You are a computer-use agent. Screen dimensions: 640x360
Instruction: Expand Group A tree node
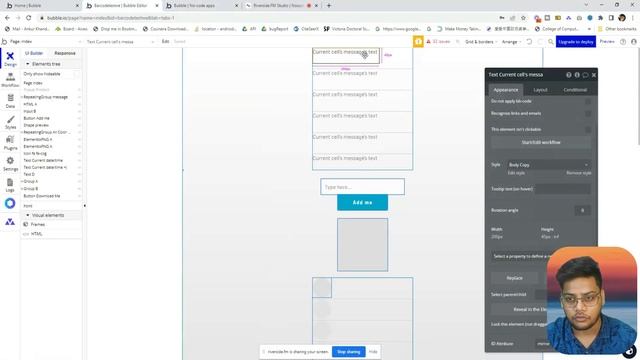point(22,181)
